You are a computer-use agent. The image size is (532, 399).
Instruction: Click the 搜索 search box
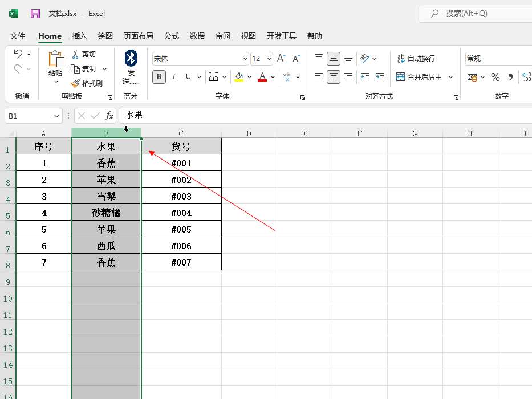[x=476, y=14]
